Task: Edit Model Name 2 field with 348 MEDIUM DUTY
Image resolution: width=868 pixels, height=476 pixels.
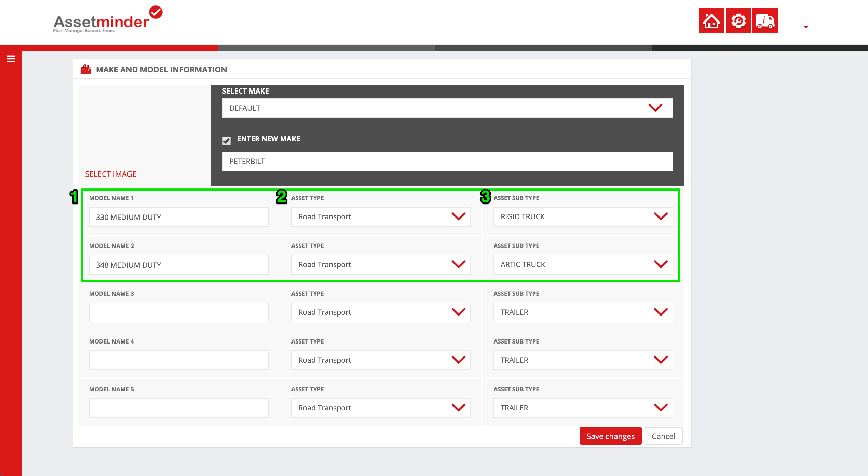Action: 179,265
